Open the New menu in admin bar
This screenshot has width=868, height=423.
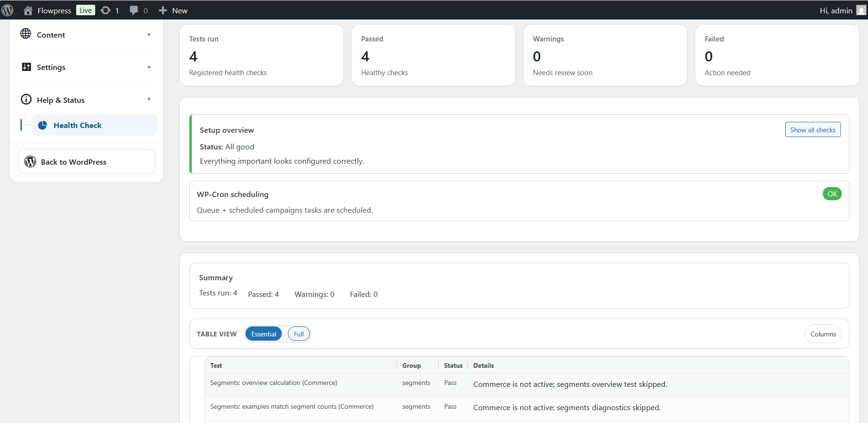tap(173, 10)
